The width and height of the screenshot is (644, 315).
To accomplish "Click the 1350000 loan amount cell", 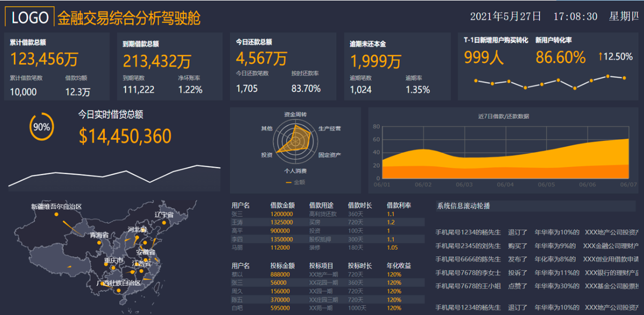I will click(282, 239).
